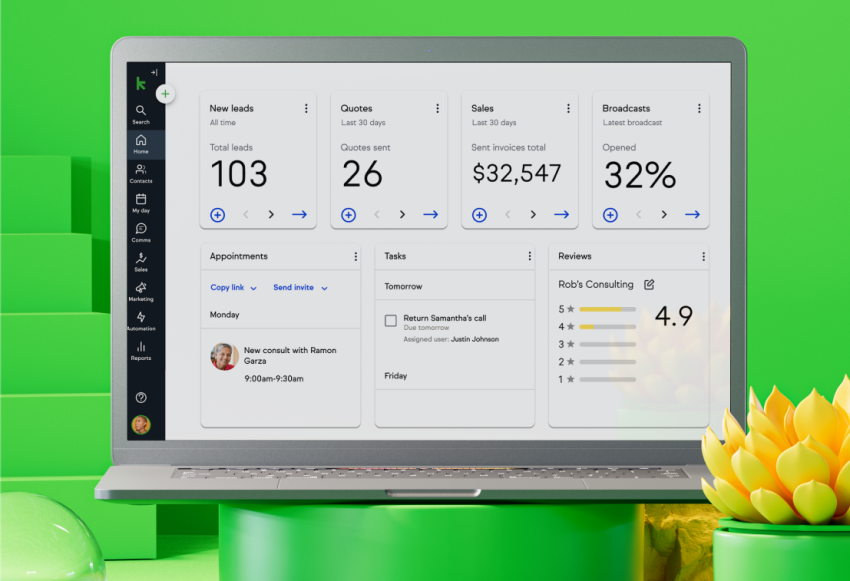The height and width of the screenshot is (581, 850).
Task: Click the Tomorrow heading in Tasks
Action: coord(403,286)
